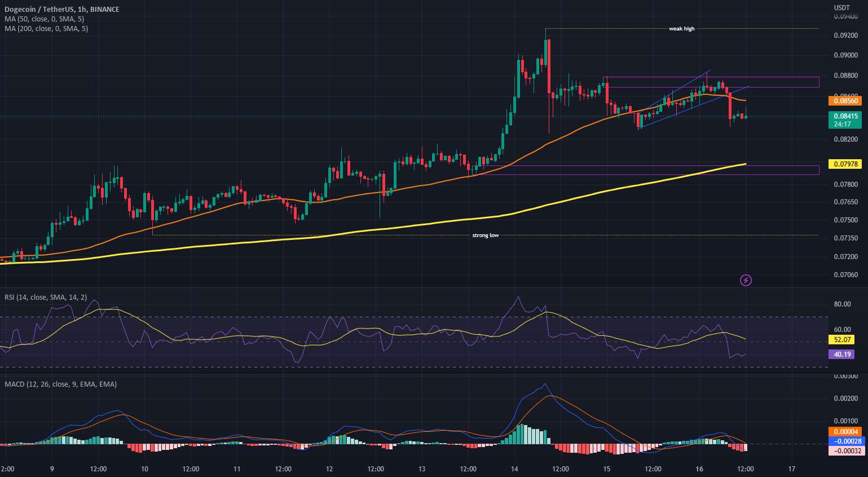
Task: Click the 'weak high' annotation label
Action: pyautogui.click(x=681, y=29)
